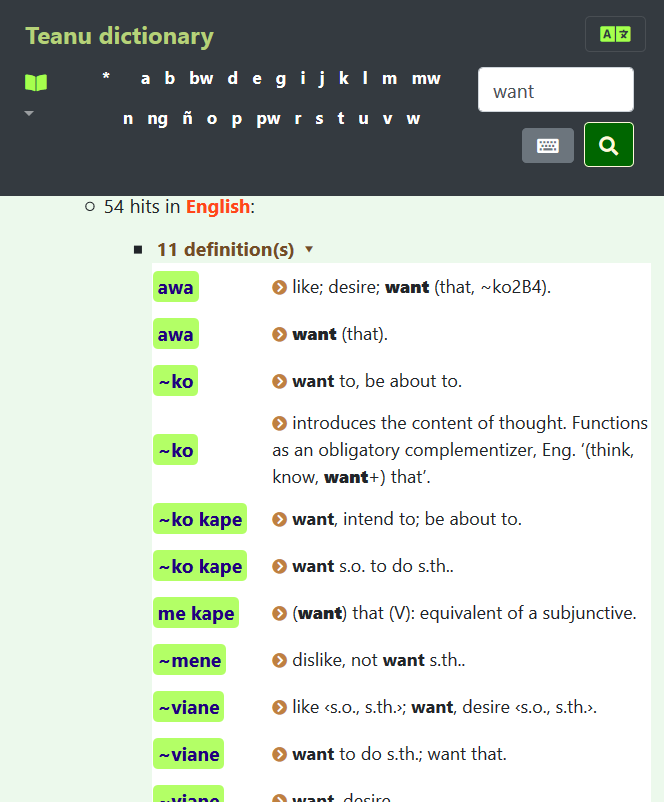Select the asterisk in alphabet index
The width and height of the screenshot is (664, 802).
(x=106, y=78)
